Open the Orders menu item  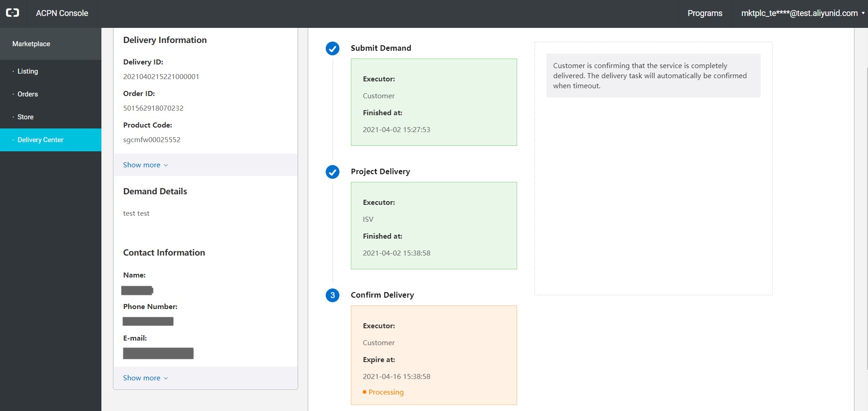28,94
